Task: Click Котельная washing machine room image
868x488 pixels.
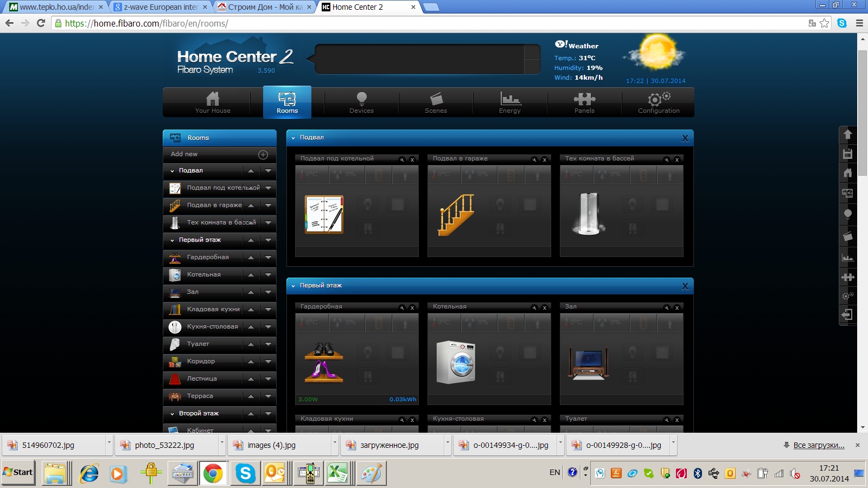Action: tap(456, 362)
